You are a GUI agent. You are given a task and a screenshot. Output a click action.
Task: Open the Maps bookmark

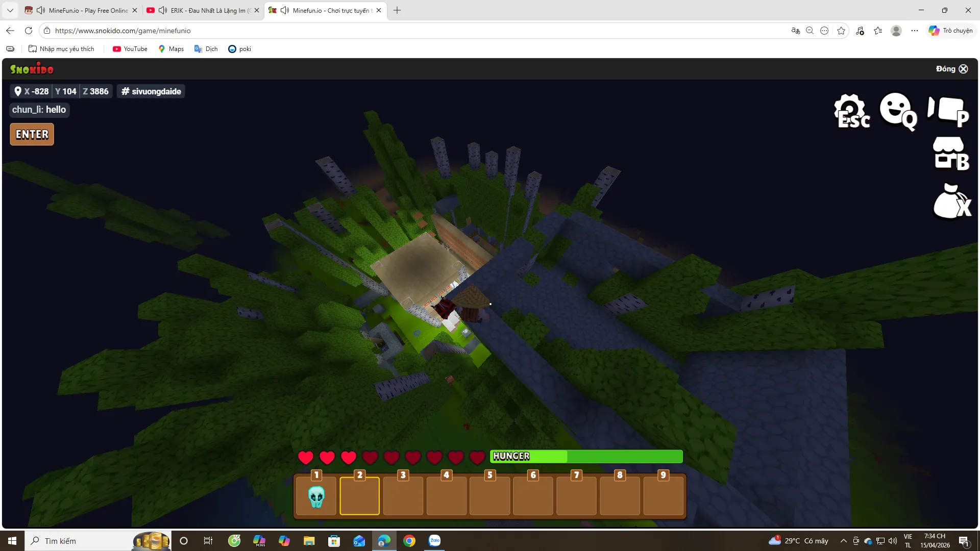(171, 49)
